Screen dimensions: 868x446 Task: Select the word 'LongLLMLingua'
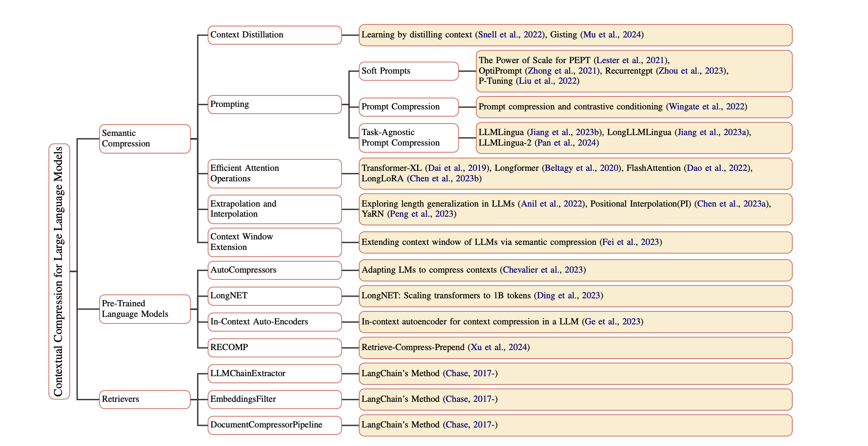639,133
